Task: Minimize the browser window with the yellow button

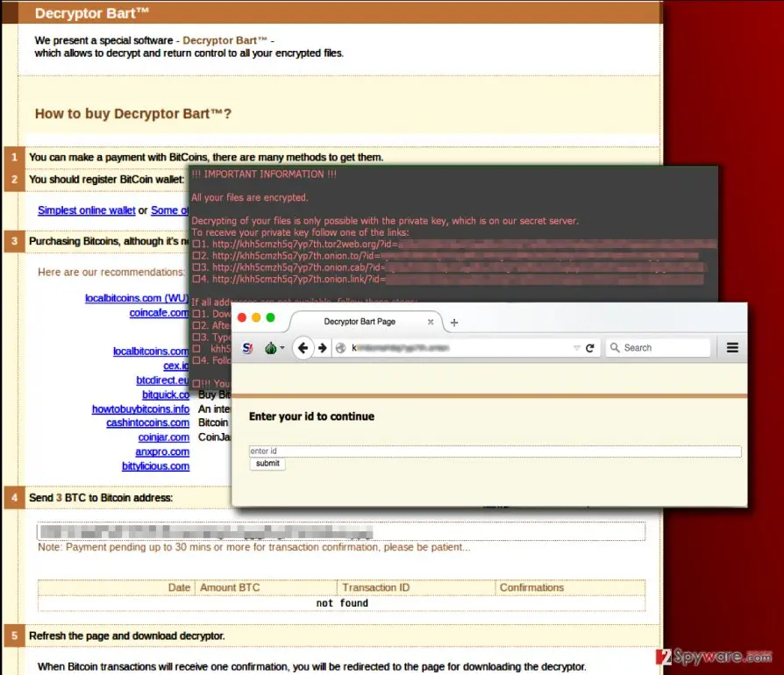Action: coord(256,317)
